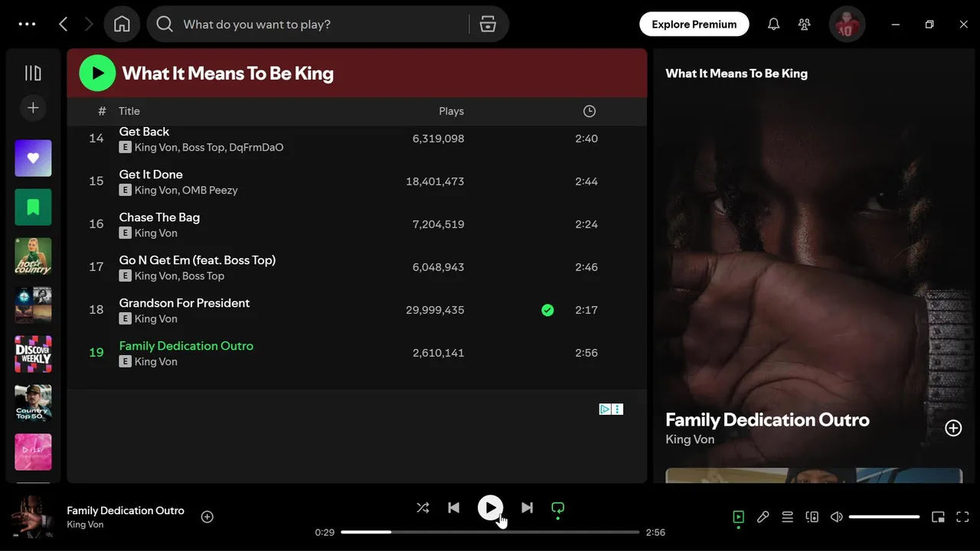Enter full screen mode icon
This screenshot has width=980, height=551.
(x=963, y=517)
